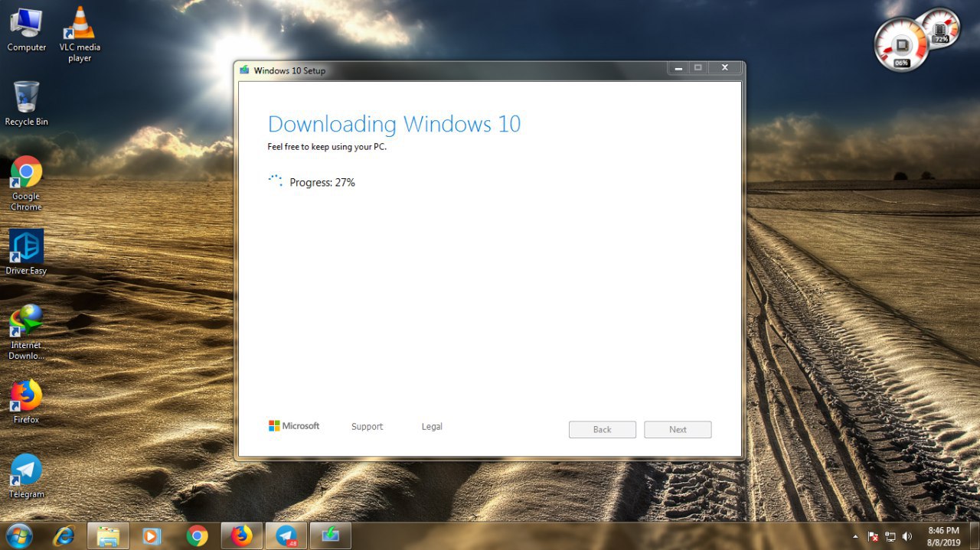This screenshot has height=550, width=980.
Task: Click the Progress: 27% text
Action: pos(322,183)
